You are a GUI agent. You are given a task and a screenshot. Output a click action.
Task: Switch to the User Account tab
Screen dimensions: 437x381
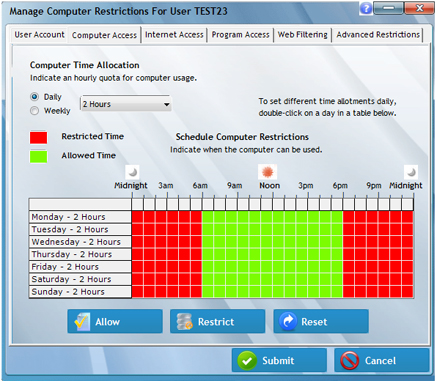pyautogui.click(x=39, y=35)
